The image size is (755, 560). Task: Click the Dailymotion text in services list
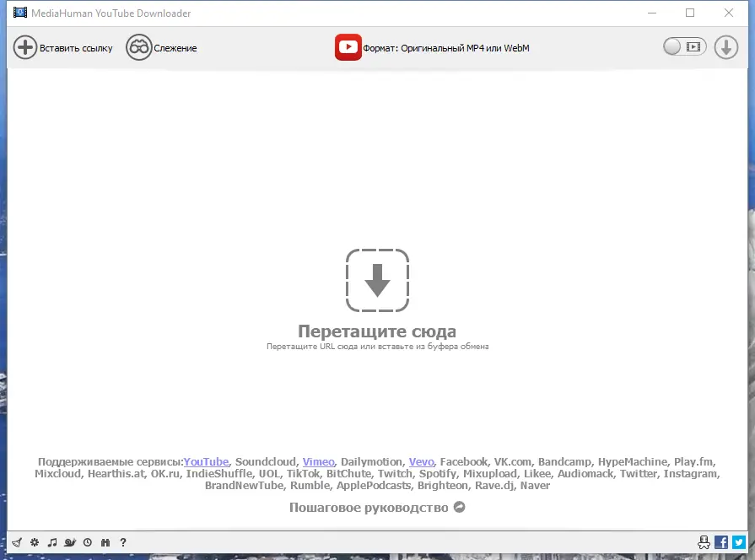[371, 462]
